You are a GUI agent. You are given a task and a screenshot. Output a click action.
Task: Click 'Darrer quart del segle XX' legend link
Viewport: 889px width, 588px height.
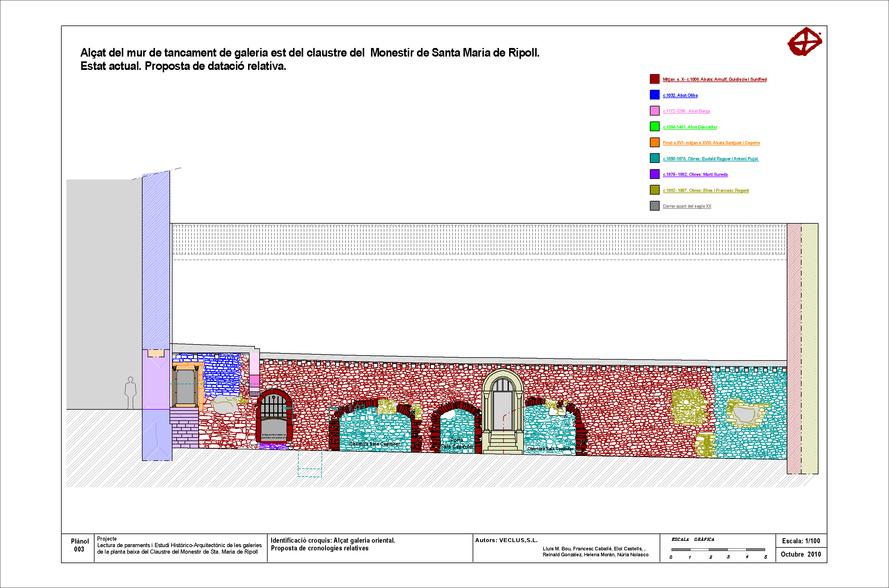click(686, 206)
